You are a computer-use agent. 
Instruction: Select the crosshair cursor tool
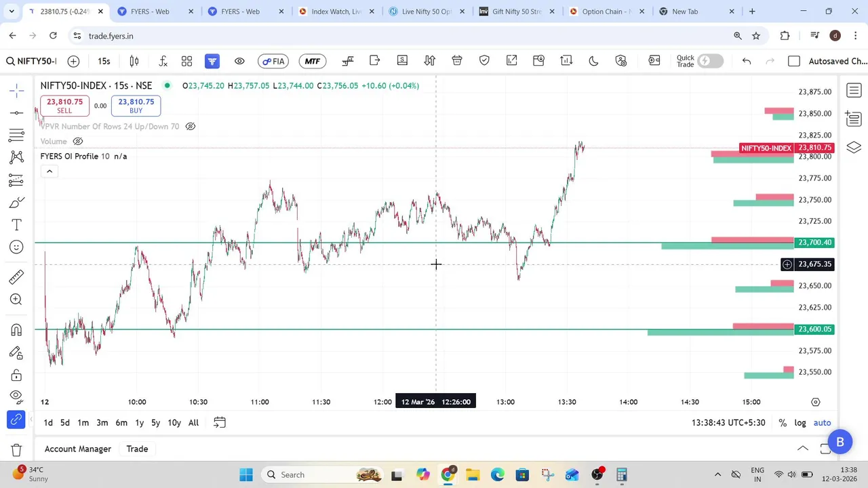click(17, 90)
